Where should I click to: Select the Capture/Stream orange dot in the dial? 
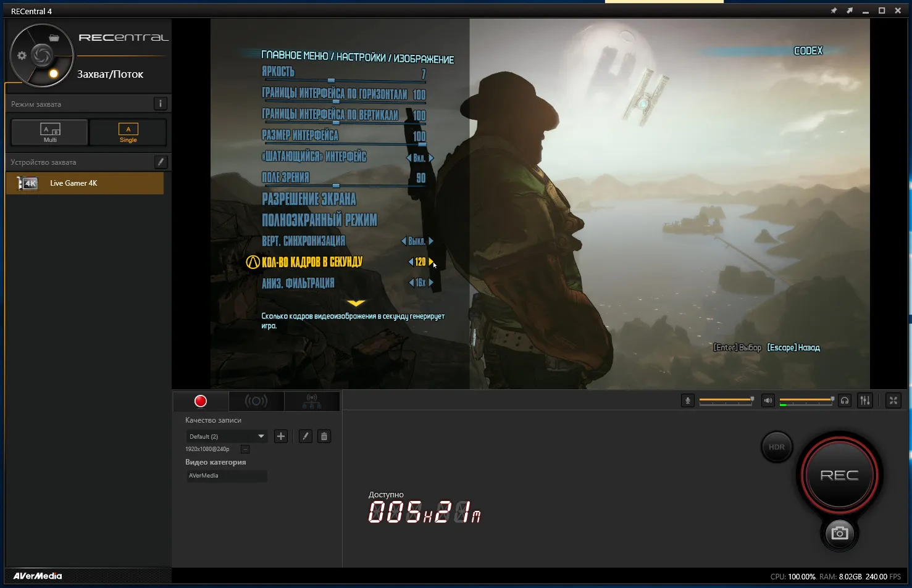point(54,74)
